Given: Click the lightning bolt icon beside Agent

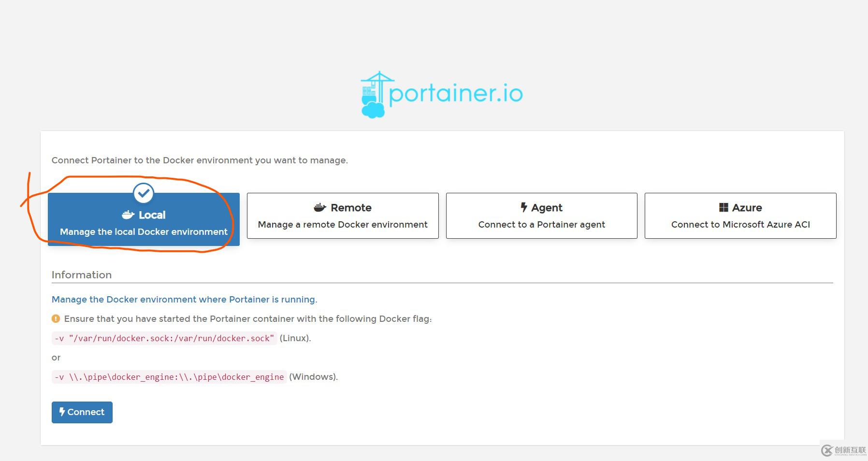Looking at the screenshot, I should click(524, 208).
